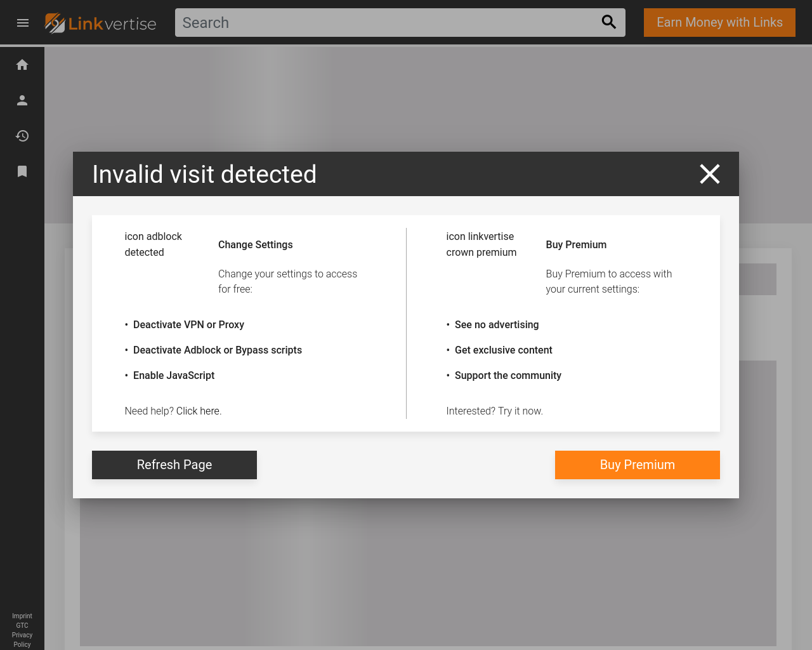Select the 'Change Settings' heading
Screen dimensions: 812x650
click(256, 244)
